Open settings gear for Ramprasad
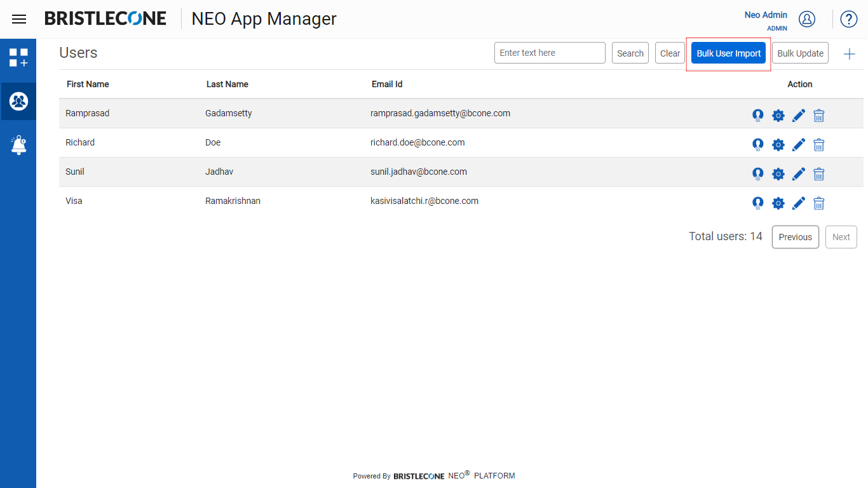The image size is (868, 488). [778, 115]
